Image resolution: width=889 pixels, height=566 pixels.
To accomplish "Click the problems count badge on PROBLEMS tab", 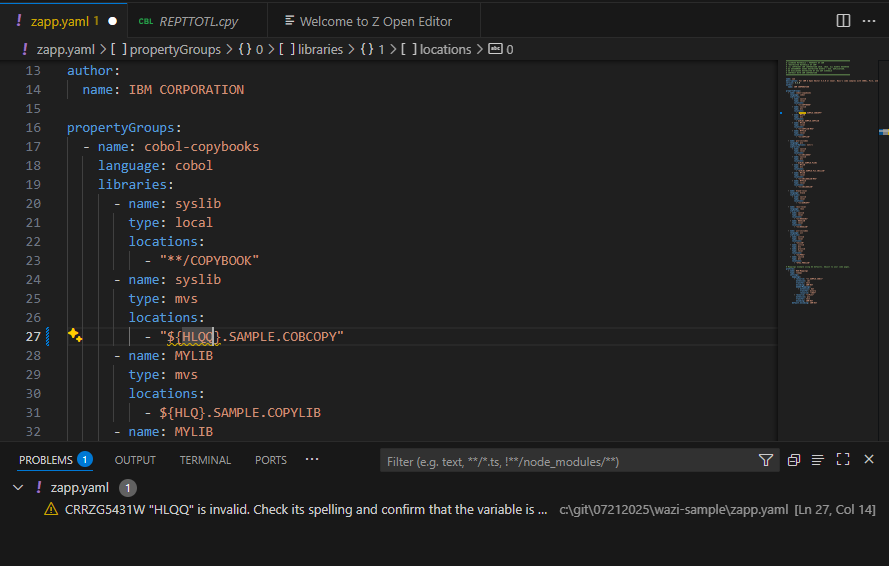I will (85, 459).
